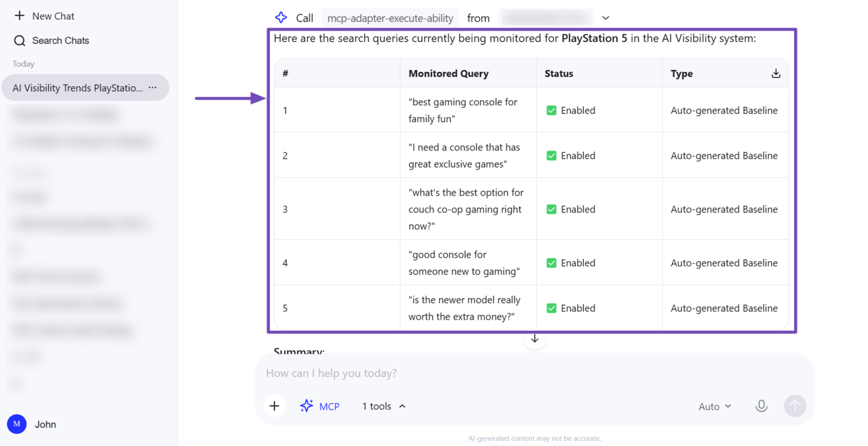Click Status column header
Image resolution: width=868 pixels, height=446 pixels.
pos(559,74)
